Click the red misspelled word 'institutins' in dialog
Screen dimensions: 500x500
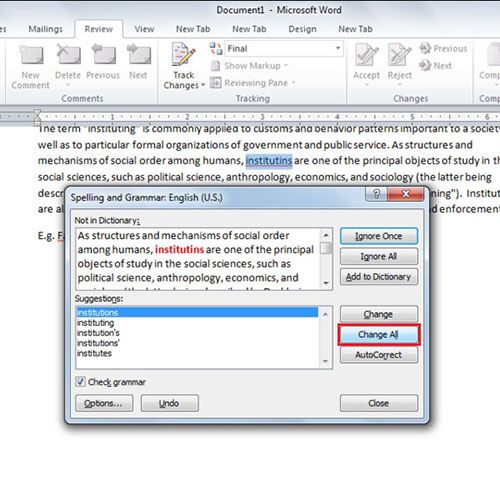(x=179, y=250)
